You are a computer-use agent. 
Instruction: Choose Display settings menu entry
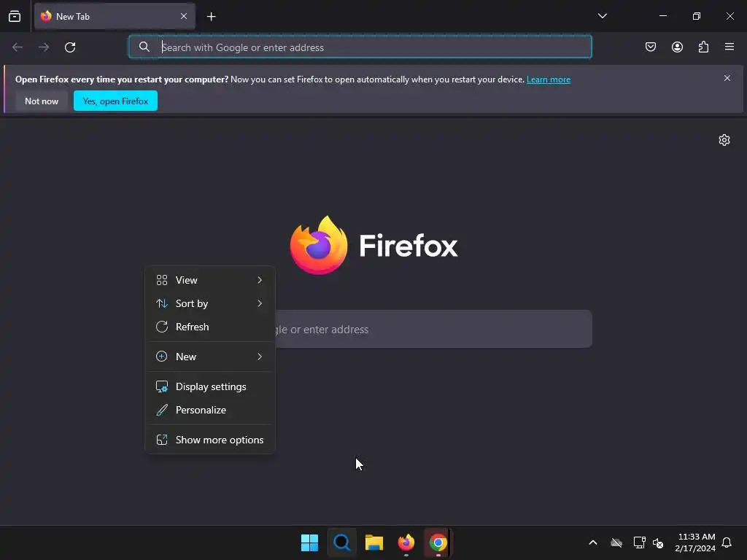click(209, 386)
